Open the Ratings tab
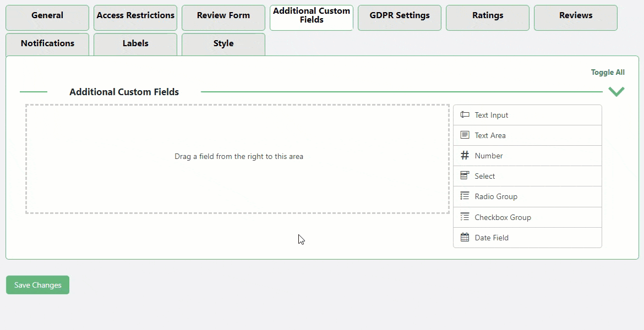644x330 pixels. tap(488, 18)
